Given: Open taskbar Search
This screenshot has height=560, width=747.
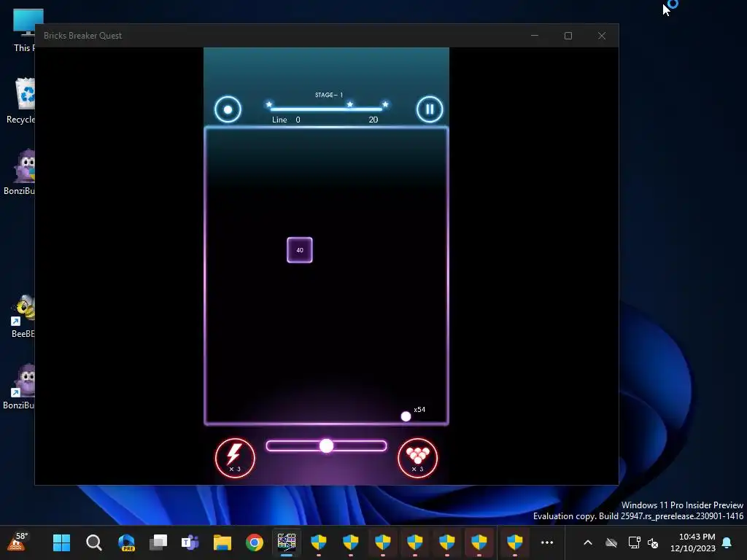Looking at the screenshot, I should tap(94, 542).
